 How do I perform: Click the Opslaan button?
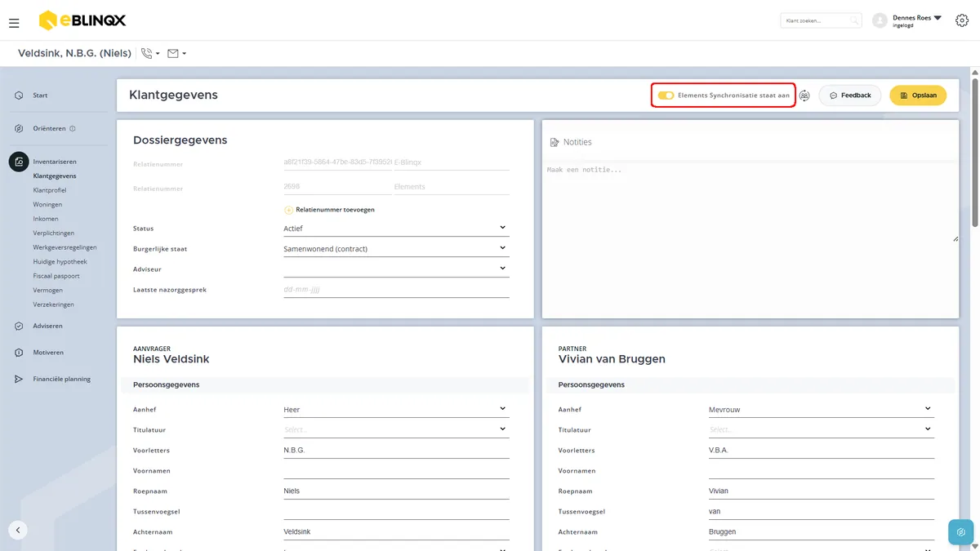tap(918, 96)
